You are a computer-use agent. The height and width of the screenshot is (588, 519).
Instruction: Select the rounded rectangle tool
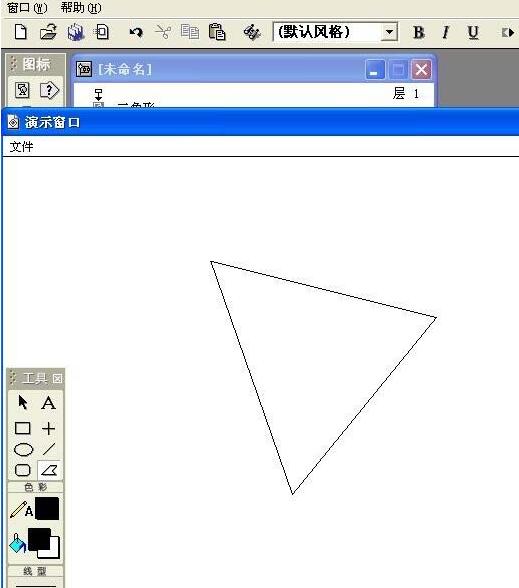click(x=22, y=470)
